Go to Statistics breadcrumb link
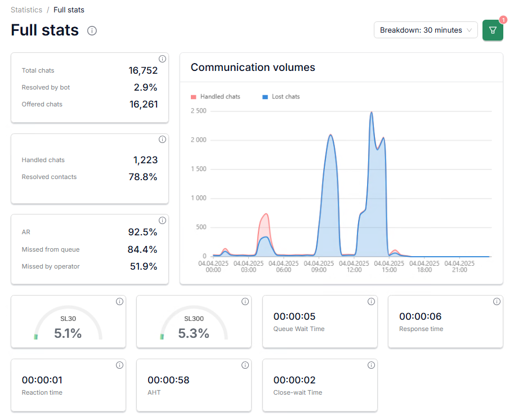Image resolution: width=514 pixels, height=420 pixels. pos(26,10)
